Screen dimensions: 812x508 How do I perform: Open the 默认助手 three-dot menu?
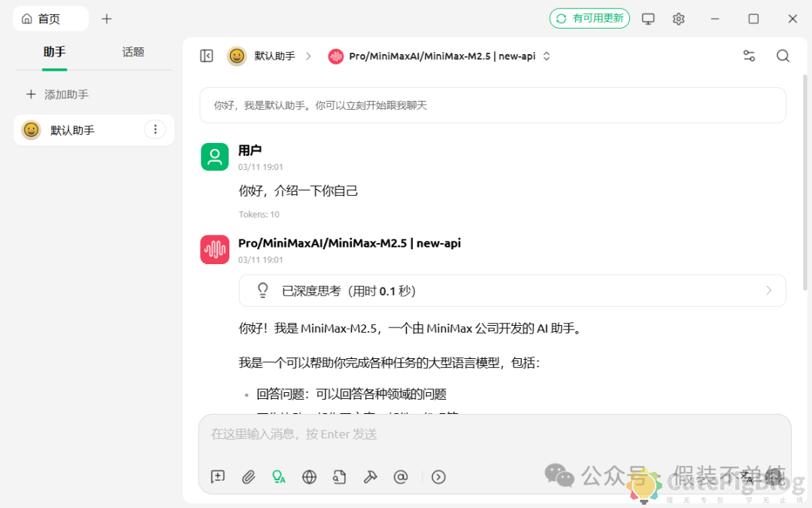pyautogui.click(x=155, y=129)
